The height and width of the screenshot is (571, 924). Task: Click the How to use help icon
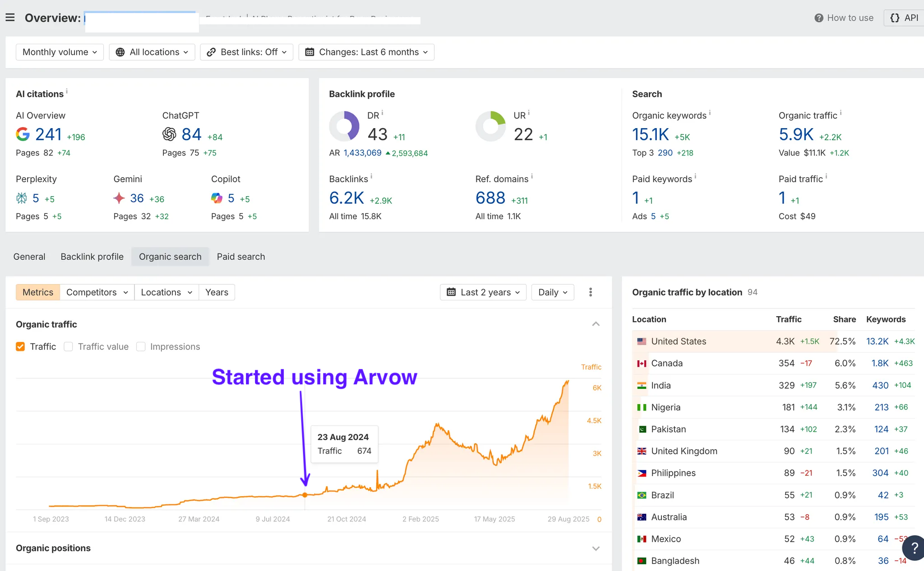pyautogui.click(x=818, y=18)
